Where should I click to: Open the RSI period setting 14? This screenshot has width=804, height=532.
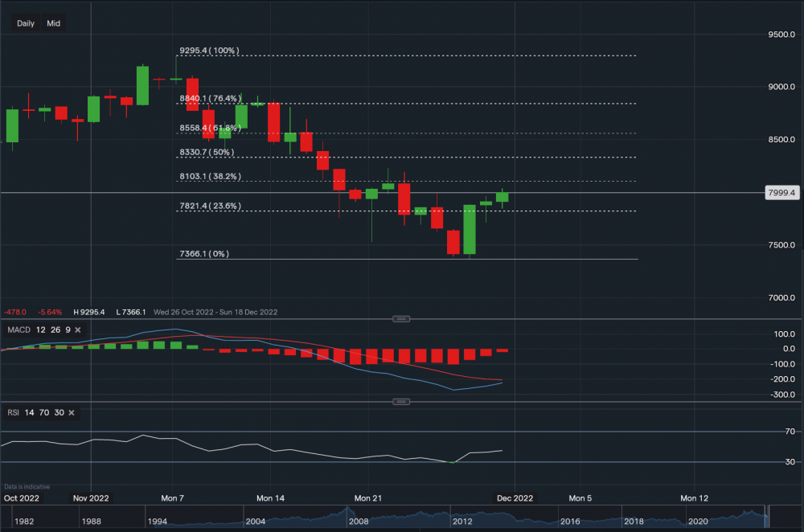[x=29, y=412]
